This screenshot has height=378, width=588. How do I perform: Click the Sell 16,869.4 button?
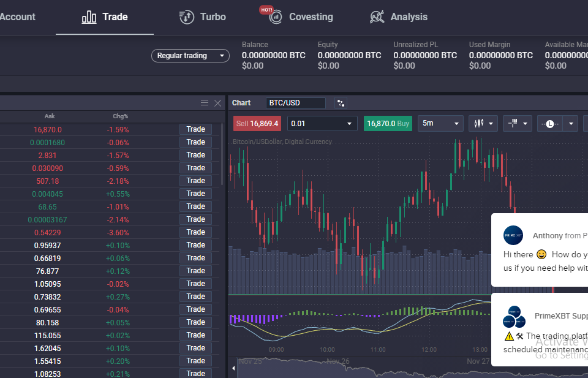(257, 124)
